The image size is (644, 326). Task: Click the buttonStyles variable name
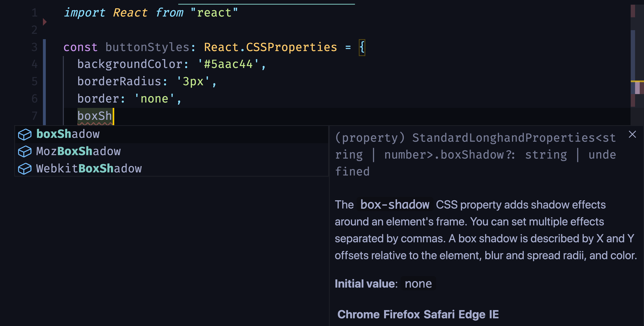147,47
